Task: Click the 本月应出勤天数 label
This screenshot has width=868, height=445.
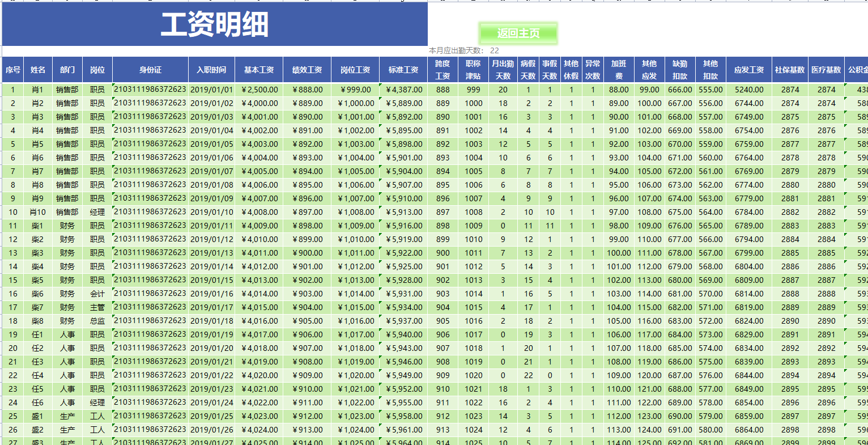Action: [x=456, y=50]
